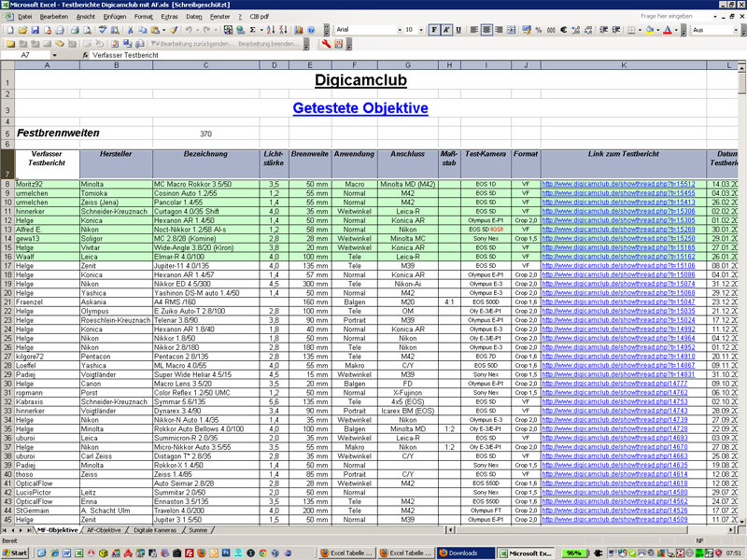Click the percent format icon
Viewport: 747px width, 560px height.
pos(538,30)
